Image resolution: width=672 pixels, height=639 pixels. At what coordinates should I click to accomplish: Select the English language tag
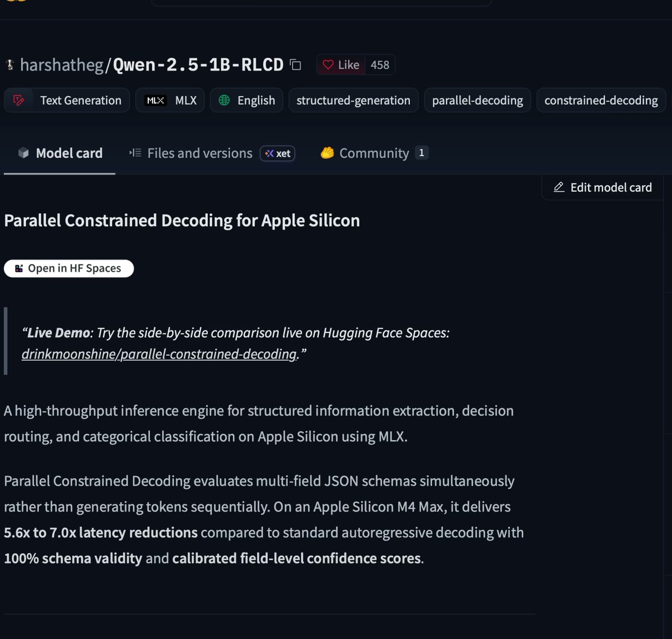[247, 100]
